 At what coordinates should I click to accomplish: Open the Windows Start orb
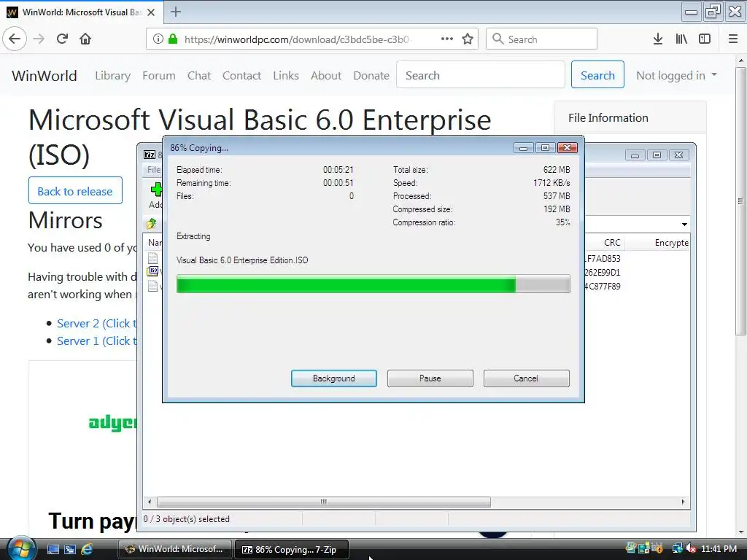pos(21,548)
